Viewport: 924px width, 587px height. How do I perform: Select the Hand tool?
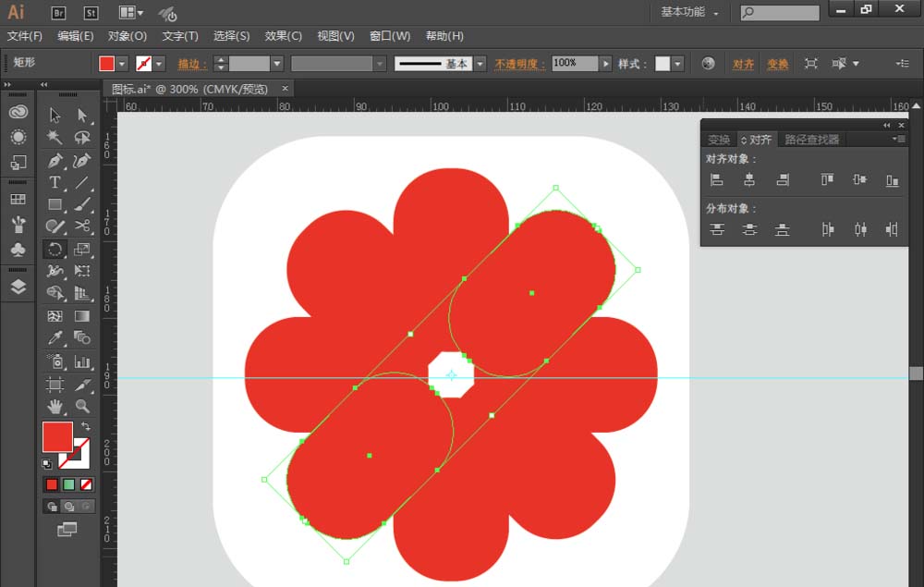pyautogui.click(x=55, y=407)
